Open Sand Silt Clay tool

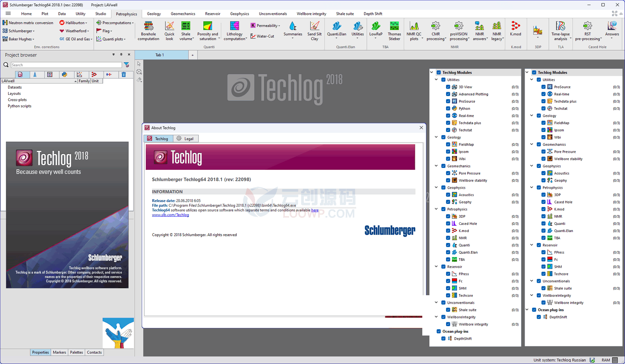[314, 31]
